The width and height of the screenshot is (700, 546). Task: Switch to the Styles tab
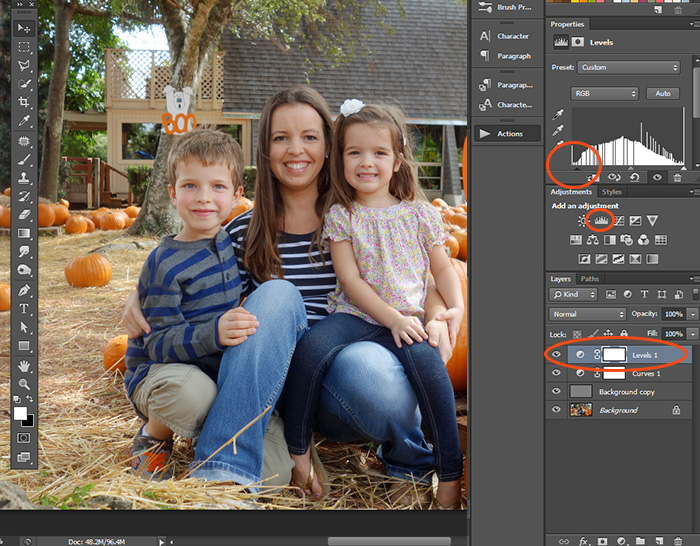[x=611, y=192]
